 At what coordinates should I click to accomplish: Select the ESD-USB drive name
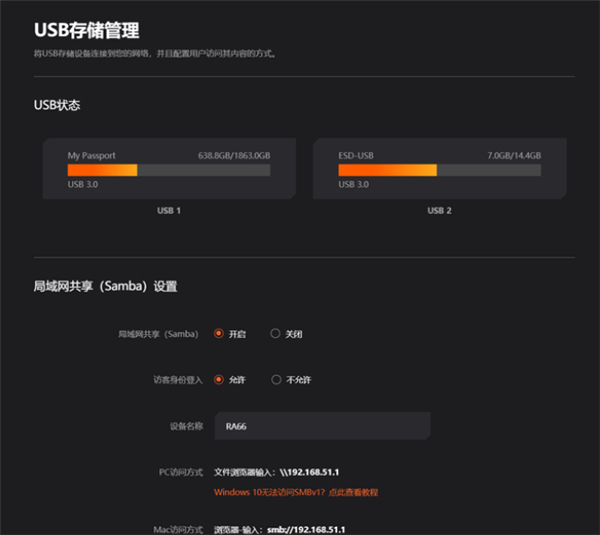pos(354,156)
